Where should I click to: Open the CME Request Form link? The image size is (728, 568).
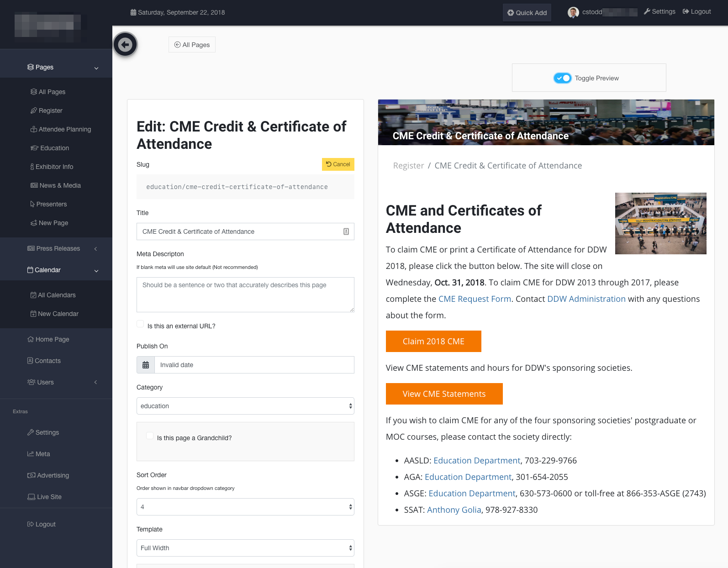475,299
